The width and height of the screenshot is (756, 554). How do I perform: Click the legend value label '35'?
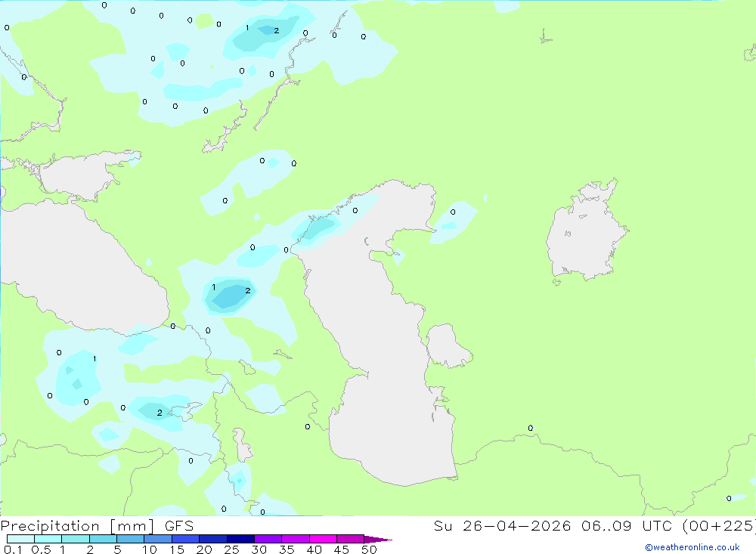click(287, 549)
